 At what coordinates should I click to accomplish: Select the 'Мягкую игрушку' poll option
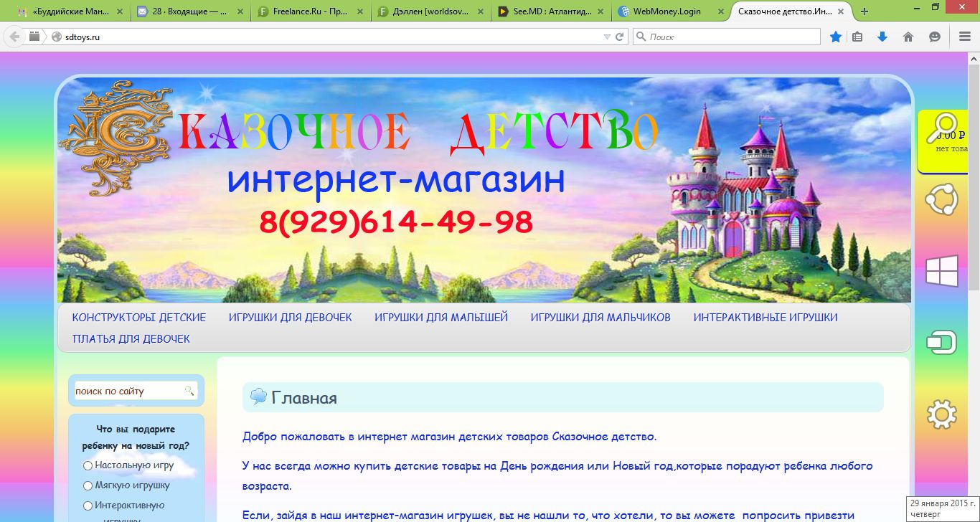(88, 485)
